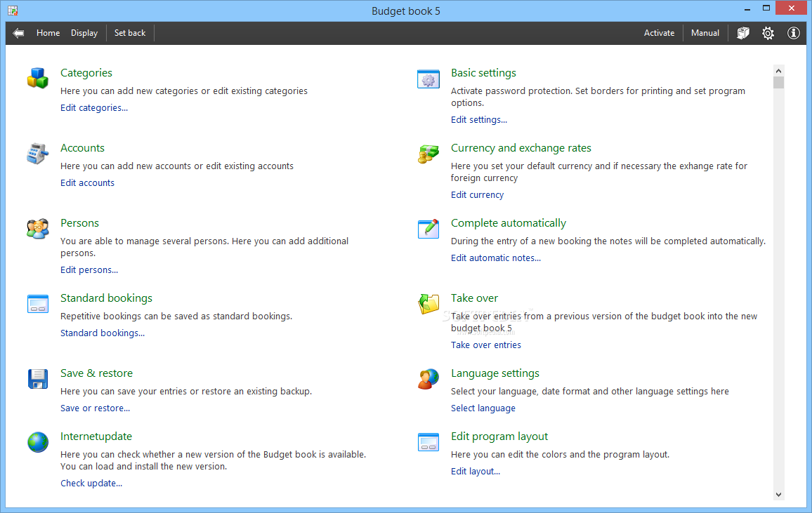The height and width of the screenshot is (513, 812).
Task: Click the Standard bookings window icon
Action: tap(38, 304)
